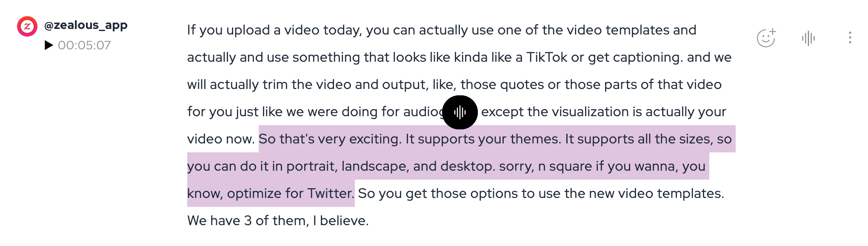The image size is (868, 246).
Task: Click the sentence "We have 3 of them, I believe."
Action: (x=278, y=221)
